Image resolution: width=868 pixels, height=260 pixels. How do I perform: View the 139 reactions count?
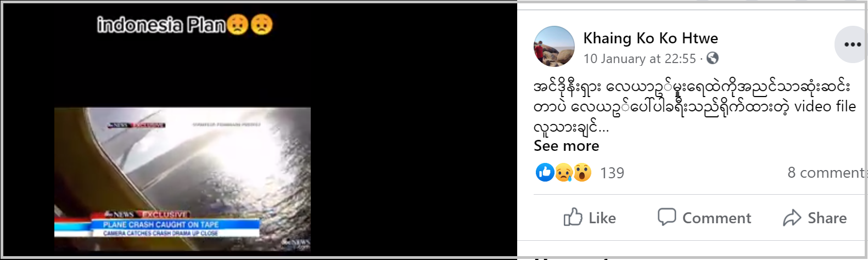pyautogui.click(x=612, y=173)
